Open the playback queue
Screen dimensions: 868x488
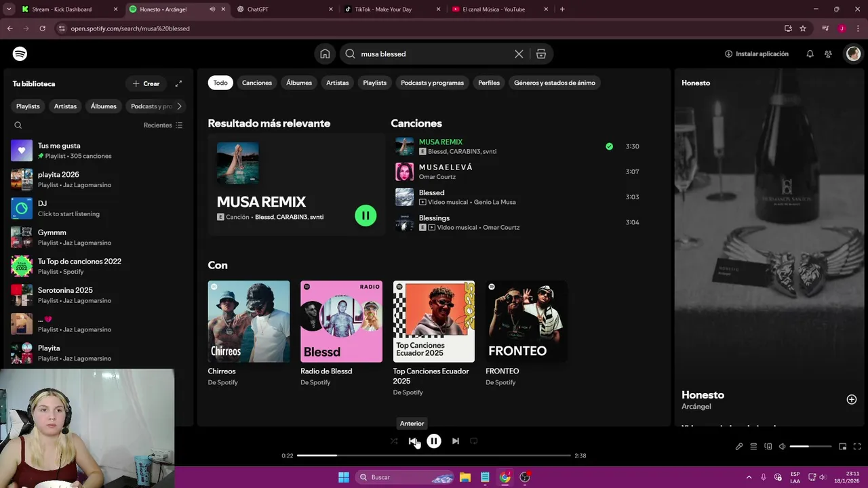(753, 447)
